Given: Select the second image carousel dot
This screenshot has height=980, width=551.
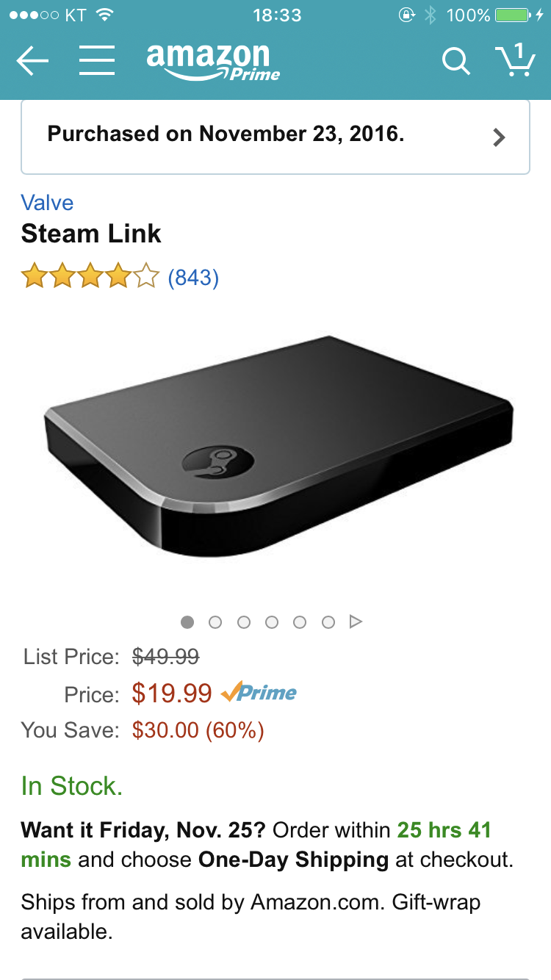Looking at the screenshot, I should click(x=215, y=622).
